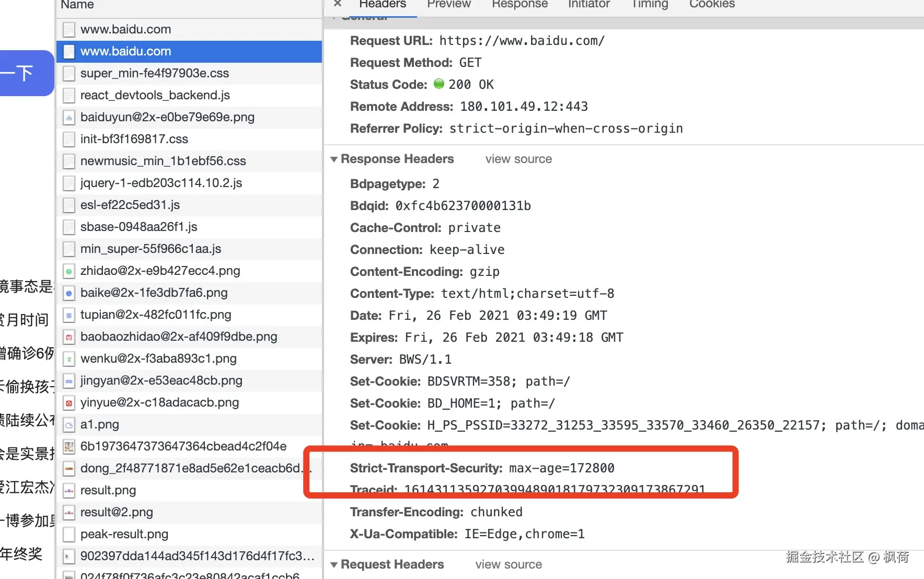Select the dong_2f48771871e8ad5e62e1ceacb6d request

tap(189, 468)
